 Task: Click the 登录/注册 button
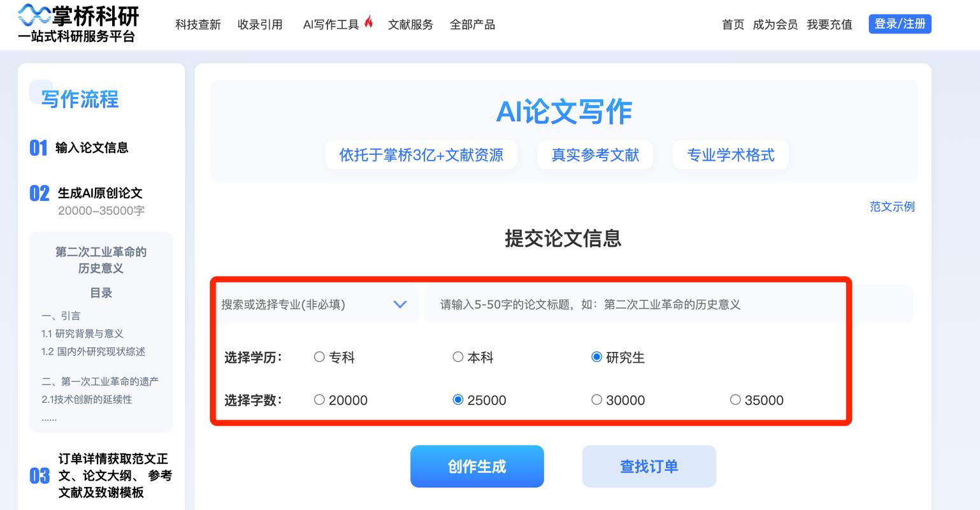(x=900, y=24)
